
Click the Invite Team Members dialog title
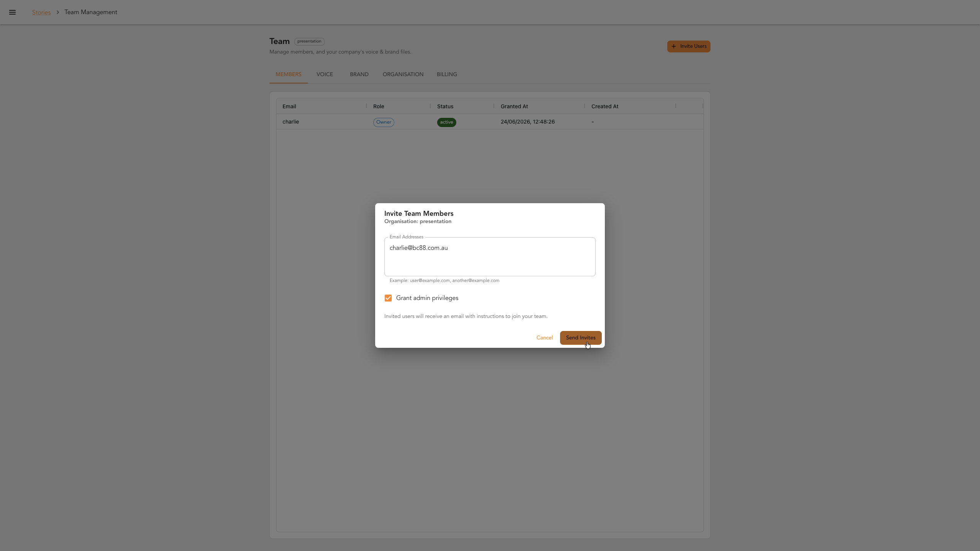(419, 214)
